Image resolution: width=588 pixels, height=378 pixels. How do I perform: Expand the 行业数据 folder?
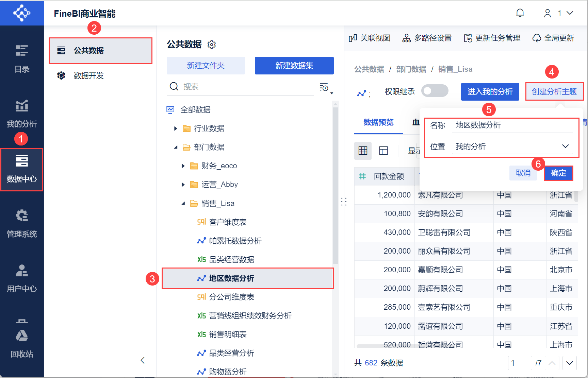[176, 128]
